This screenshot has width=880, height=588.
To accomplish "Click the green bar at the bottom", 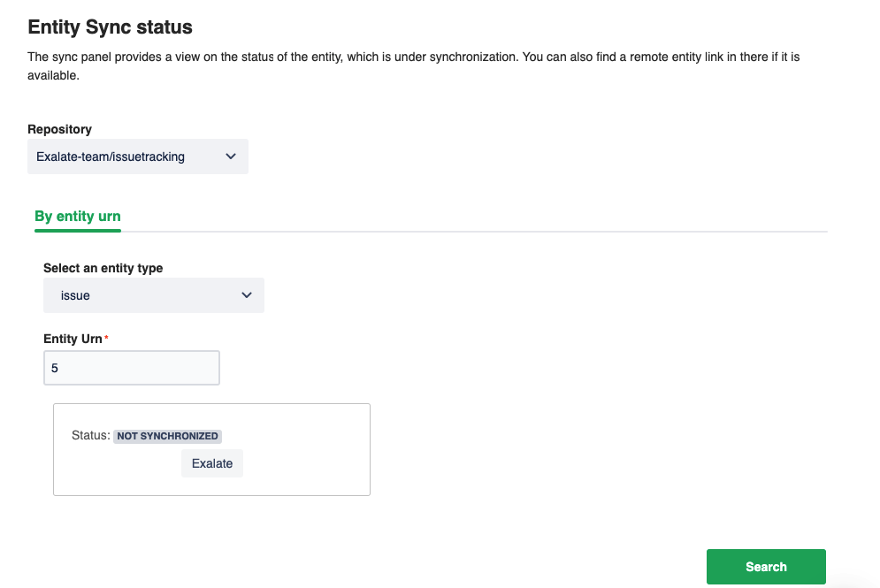I will (x=766, y=566).
